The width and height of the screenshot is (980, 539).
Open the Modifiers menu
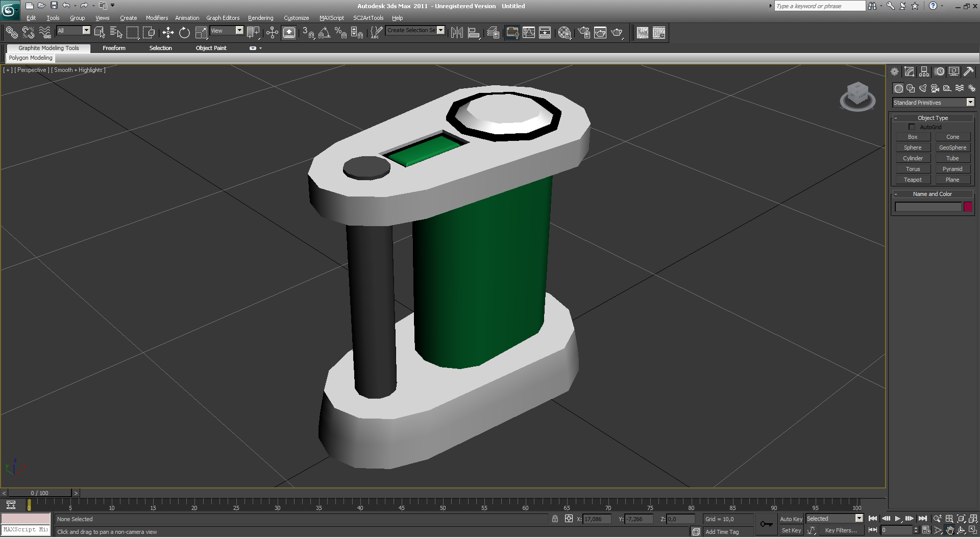click(x=157, y=18)
